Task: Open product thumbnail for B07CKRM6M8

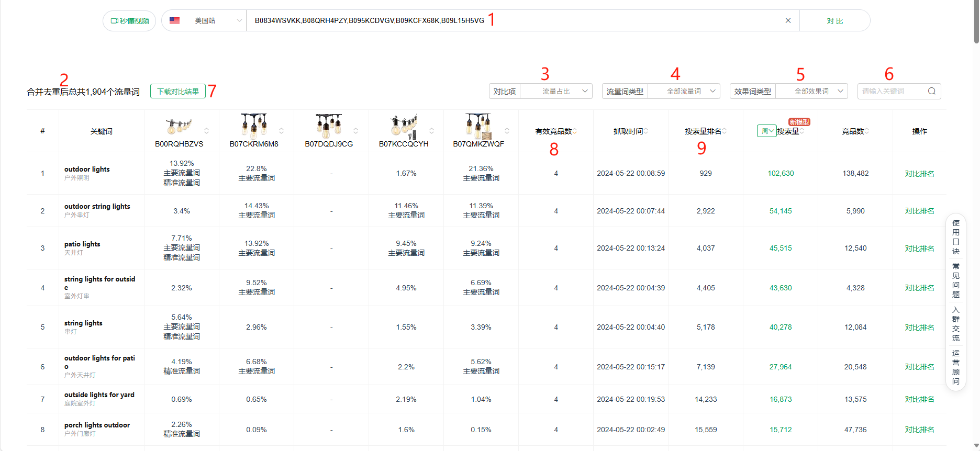Action: tap(254, 126)
